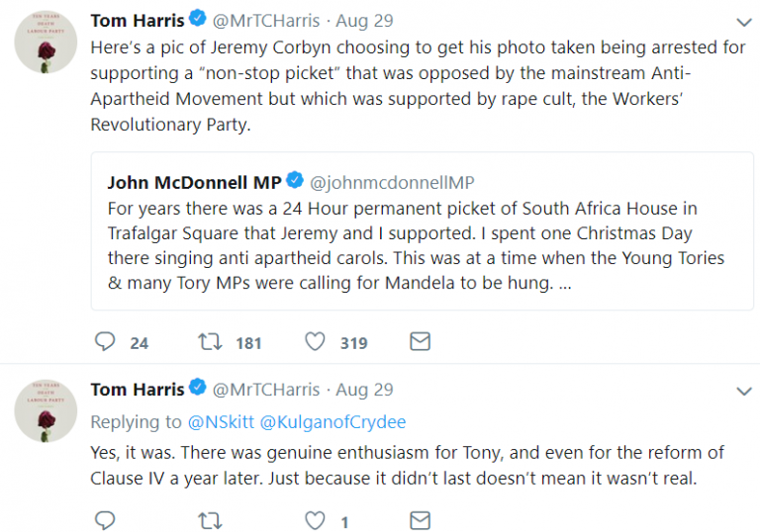
Task: Expand the second tweet's more-options chevron
Action: point(744,392)
